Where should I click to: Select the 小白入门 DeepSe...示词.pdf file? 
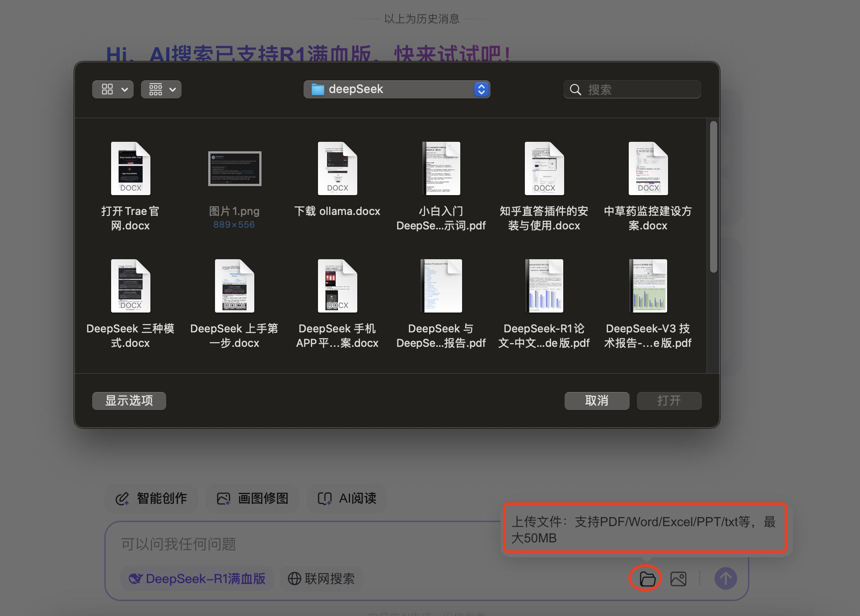[x=441, y=187]
